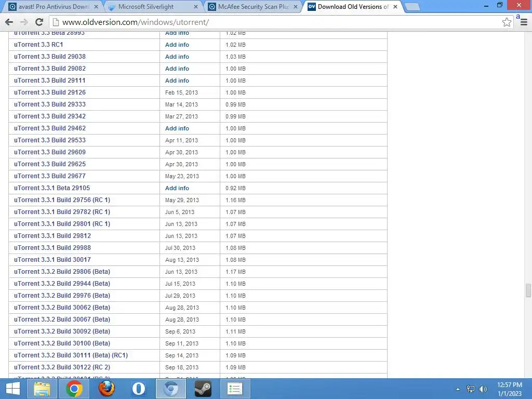The height and width of the screenshot is (399, 532).
Task: Click the network icon in the system tray
Action: pyautogui.click(x=471, y=389)
